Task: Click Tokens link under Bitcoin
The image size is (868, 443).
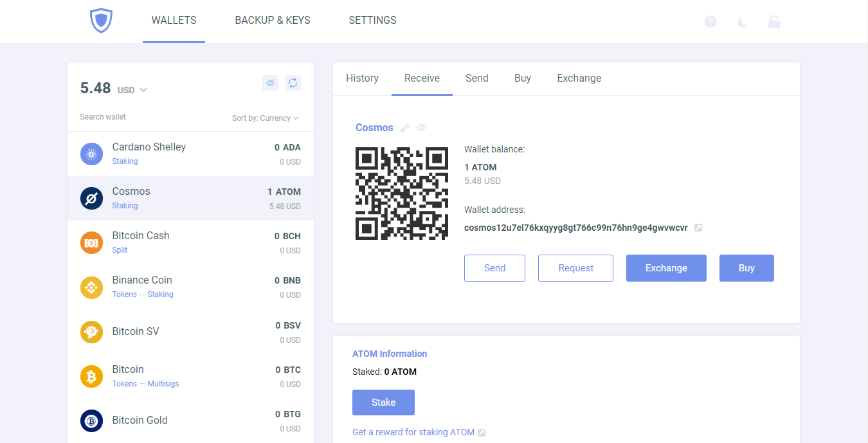Action: pyautogui.click(x=124, y=384)
